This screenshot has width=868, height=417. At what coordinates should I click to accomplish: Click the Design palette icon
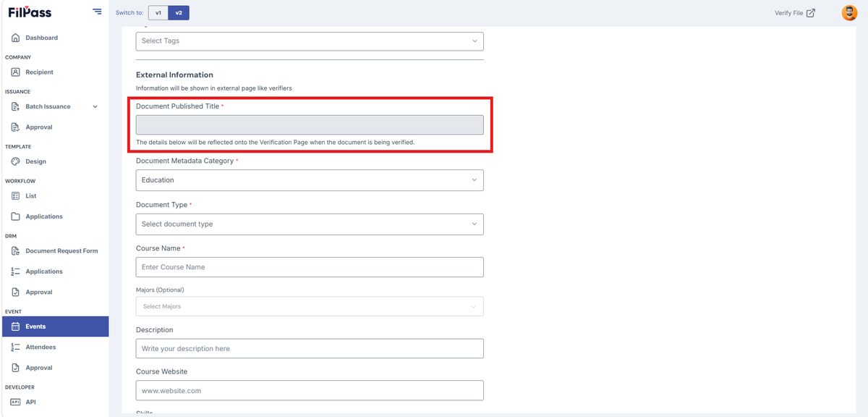point(16,161)
